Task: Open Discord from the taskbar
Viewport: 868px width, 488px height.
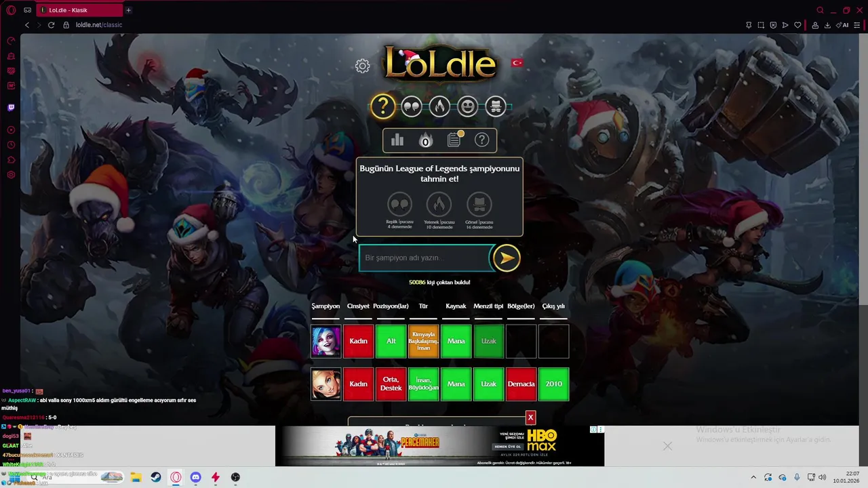Action: 195,477
